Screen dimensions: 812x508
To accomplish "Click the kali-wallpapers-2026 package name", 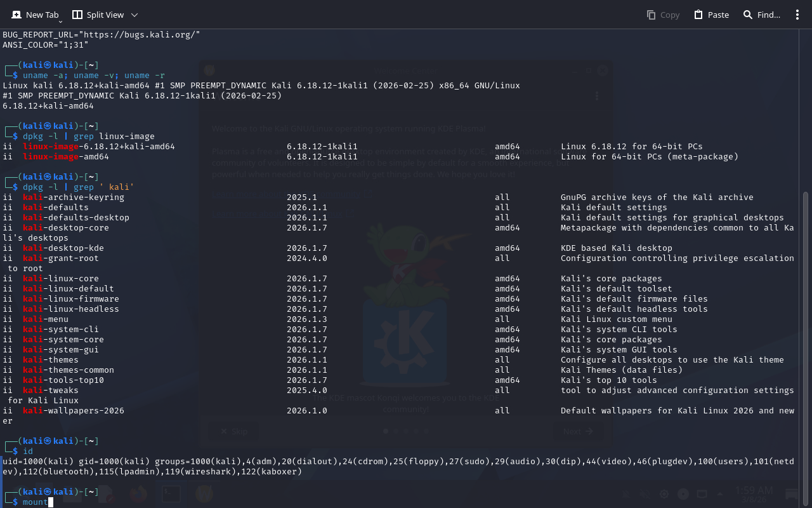I will pyautogui.click(x=74, y=411).
